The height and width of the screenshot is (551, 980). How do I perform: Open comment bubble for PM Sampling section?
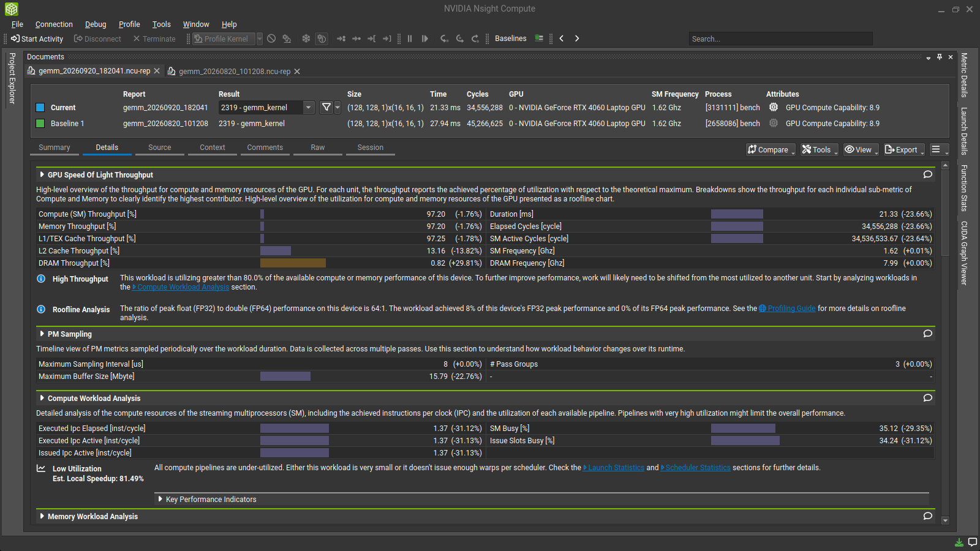click(x=928, y=334)
